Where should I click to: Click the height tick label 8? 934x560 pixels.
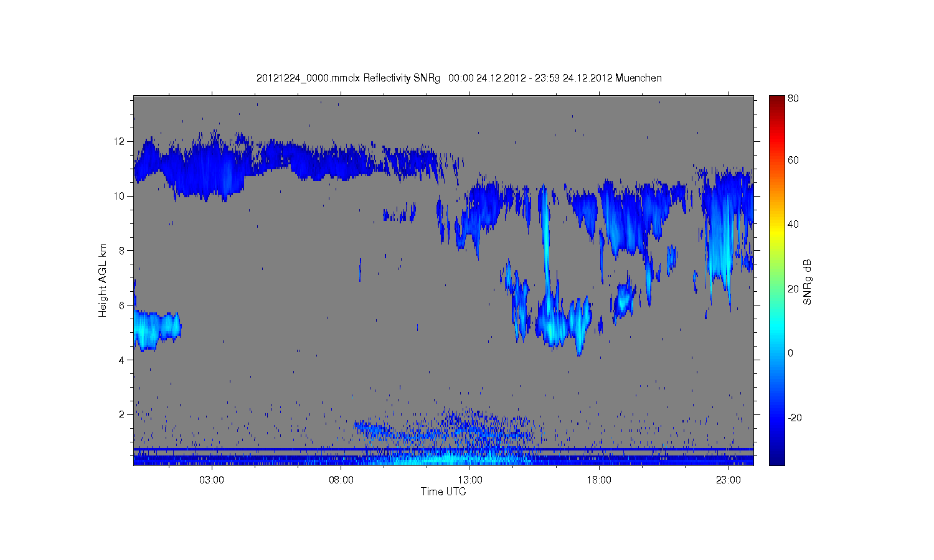click(123, 251)
